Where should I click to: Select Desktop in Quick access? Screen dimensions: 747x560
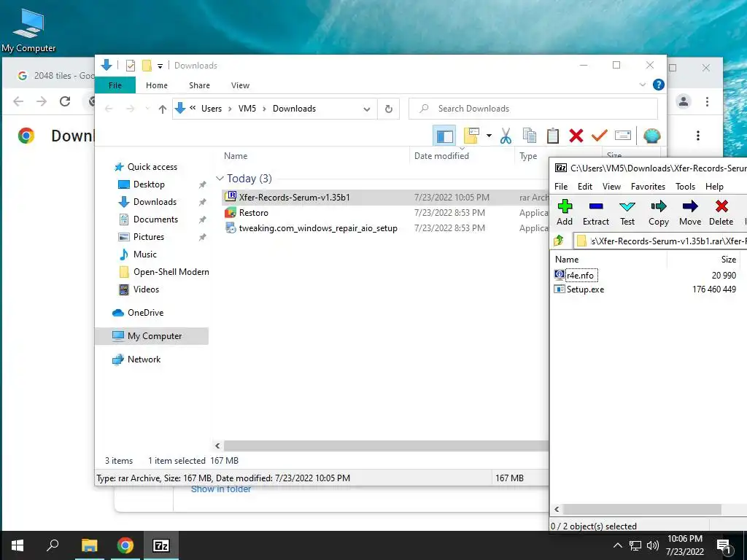click(x=149, y=184)
